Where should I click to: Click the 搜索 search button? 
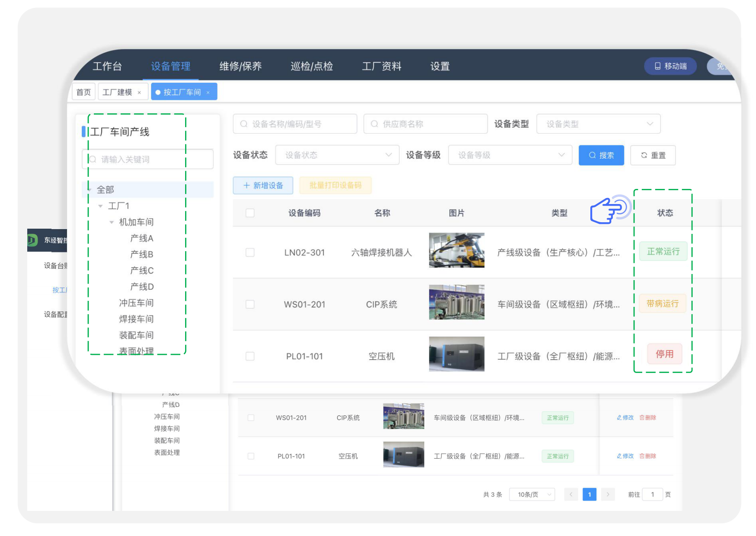pos(601,155)
